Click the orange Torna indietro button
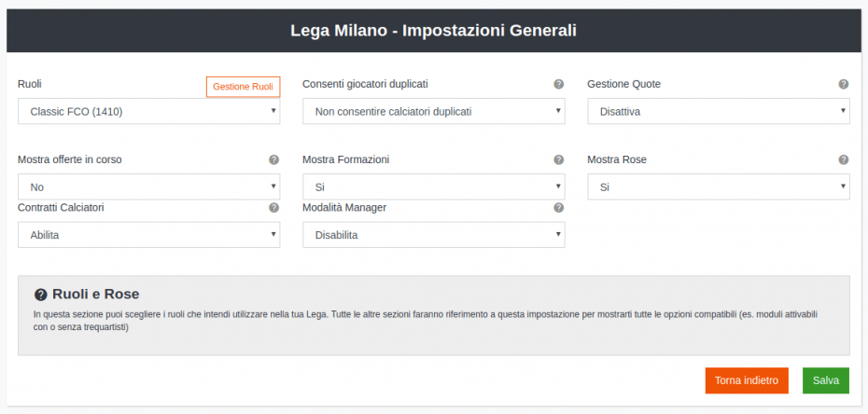This screenshot has width=868, height=414. point(747,380)
